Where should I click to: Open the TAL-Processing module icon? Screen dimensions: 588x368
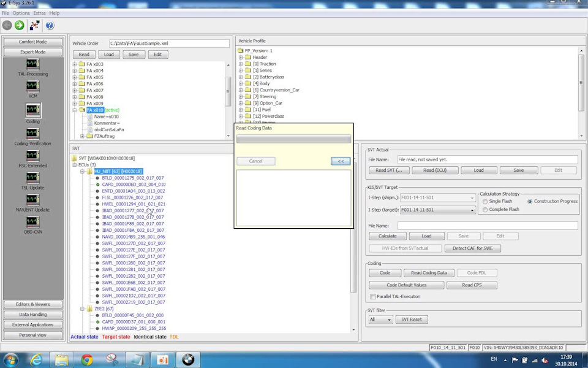tap(33, 64)
